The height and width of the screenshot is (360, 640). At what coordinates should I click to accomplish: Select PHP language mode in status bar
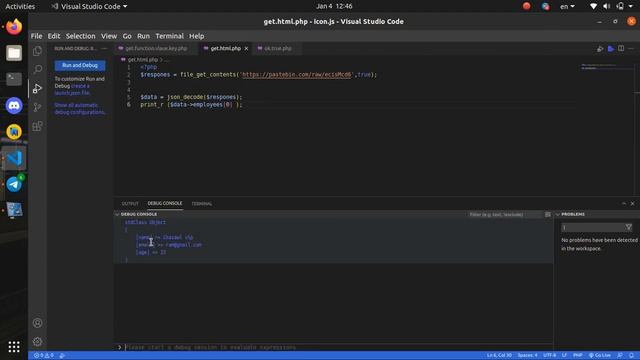(x=578, y=356)
